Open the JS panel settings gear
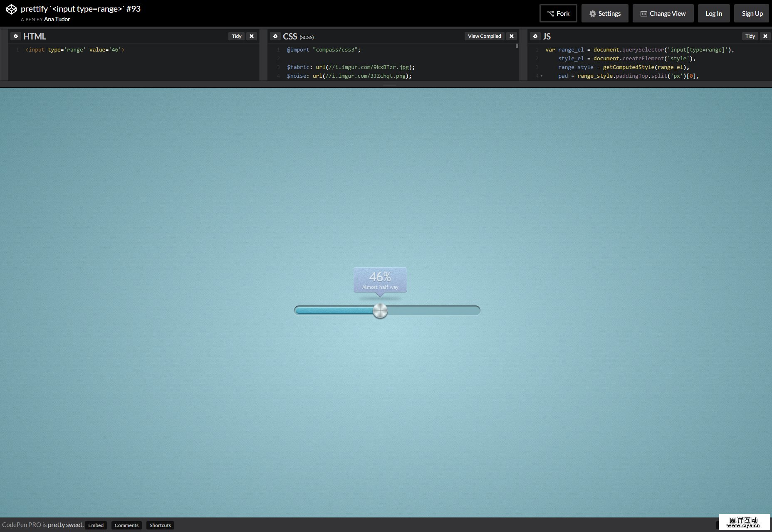 (535, 36)
